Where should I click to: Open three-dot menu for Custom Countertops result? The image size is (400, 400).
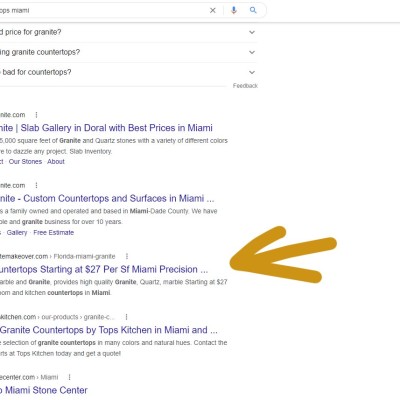point(36,185)
